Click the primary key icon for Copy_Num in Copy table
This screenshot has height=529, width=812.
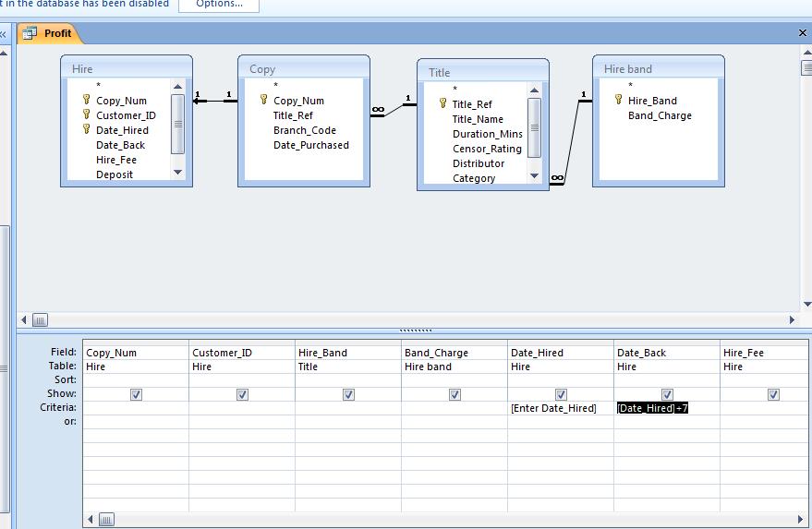pos(263,100)
